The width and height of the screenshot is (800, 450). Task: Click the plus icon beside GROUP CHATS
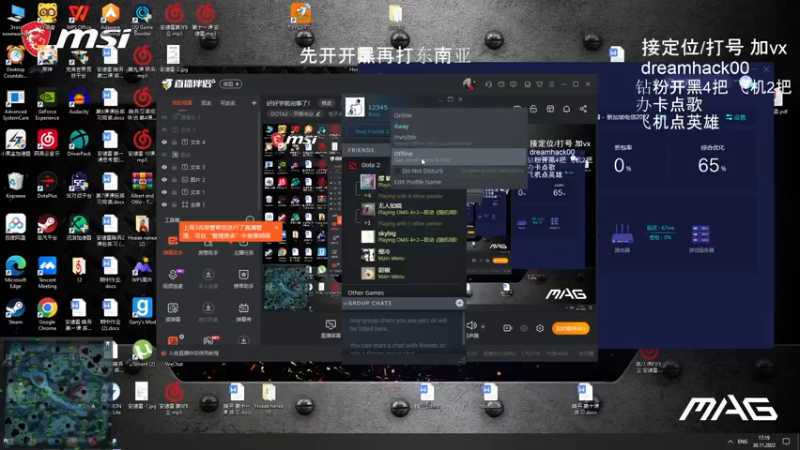coord(459,303)
